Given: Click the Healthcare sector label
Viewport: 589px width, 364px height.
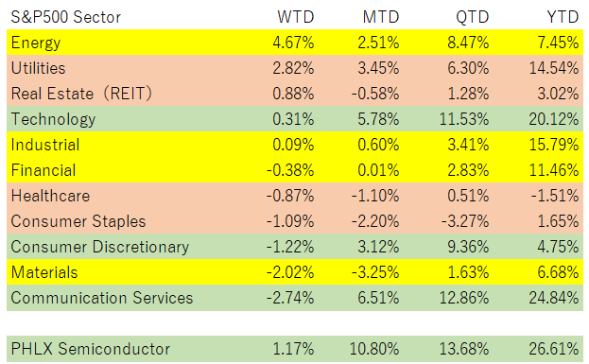Looking at the screenshot, I should tap(50, 196).
